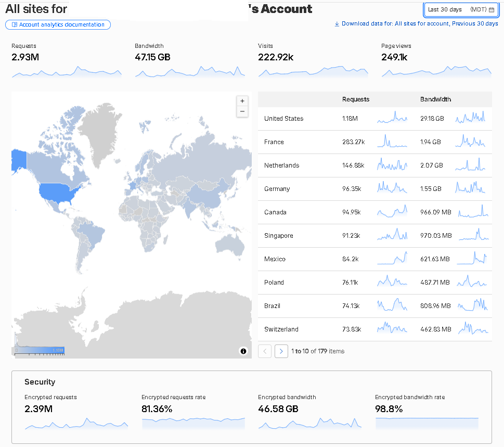Image resolution: width=504 pixels, height=447 pixels.
Task: Open the Last 30 days date dropdown
Action: point(461,10)
